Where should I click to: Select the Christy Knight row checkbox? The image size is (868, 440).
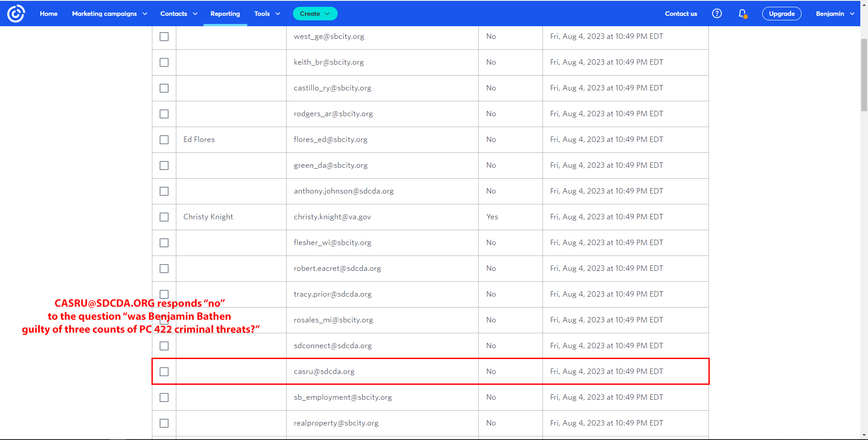(164, 217)
